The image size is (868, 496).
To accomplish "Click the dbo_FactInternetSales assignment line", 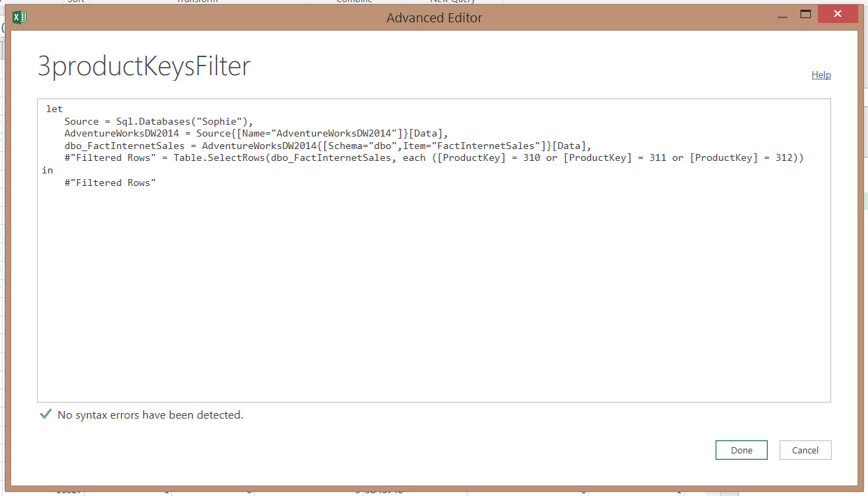I will 327,146.
